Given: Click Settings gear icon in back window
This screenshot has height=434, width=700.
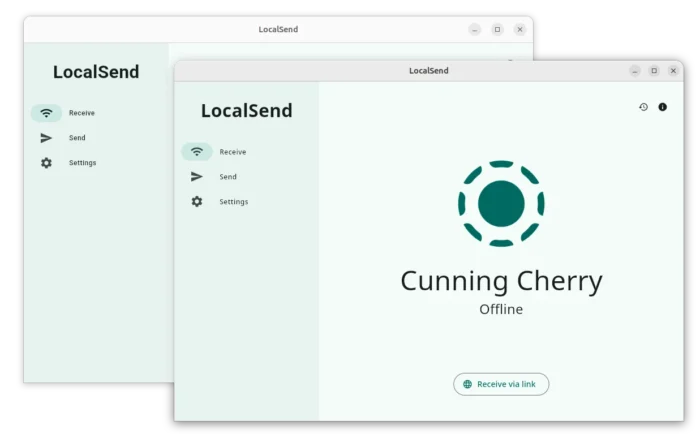Looking at the screenshot, I should pyautogui.click(x=46, y=163).
